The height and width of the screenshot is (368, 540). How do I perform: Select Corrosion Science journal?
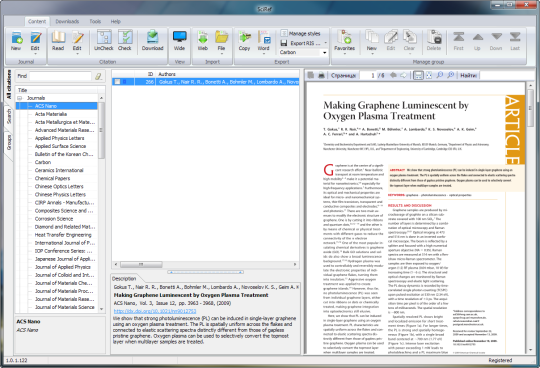pos(54,219)
